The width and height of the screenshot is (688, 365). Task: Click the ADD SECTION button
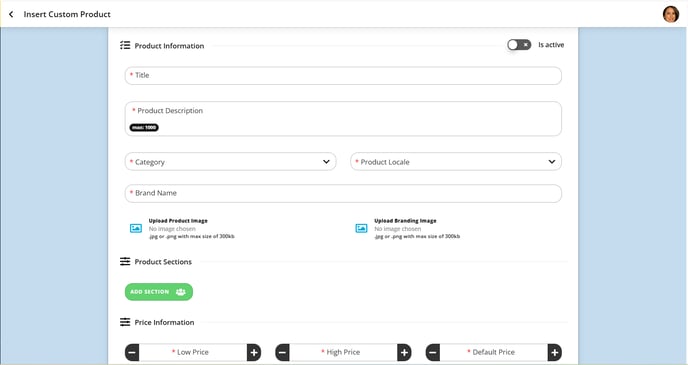point(159,292)
